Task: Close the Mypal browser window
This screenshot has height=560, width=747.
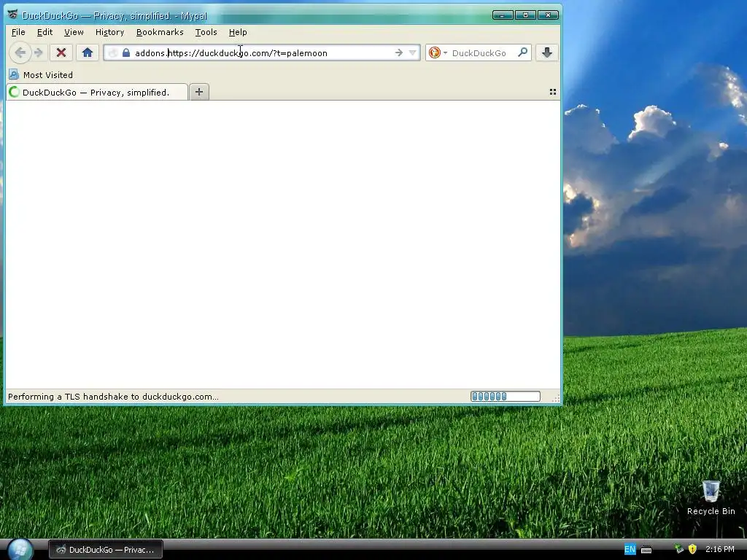Action: click(548, 15)
